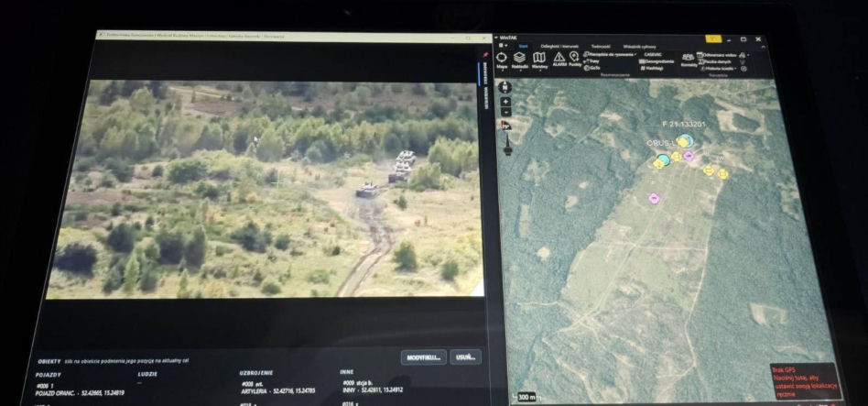Open the Geoogrodzenia geofence tool

coord(656,60)
